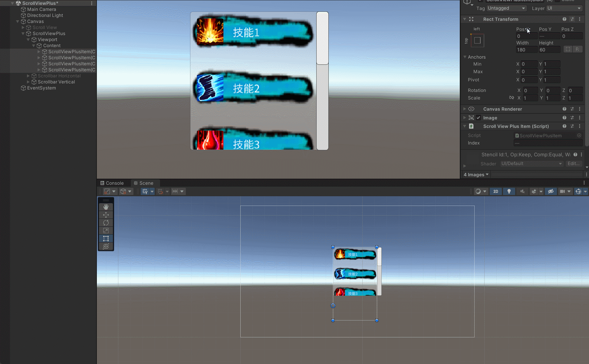This screenshot has height=364, width=589.
Task: Select the Rect tool
Action: click(106, 239)
